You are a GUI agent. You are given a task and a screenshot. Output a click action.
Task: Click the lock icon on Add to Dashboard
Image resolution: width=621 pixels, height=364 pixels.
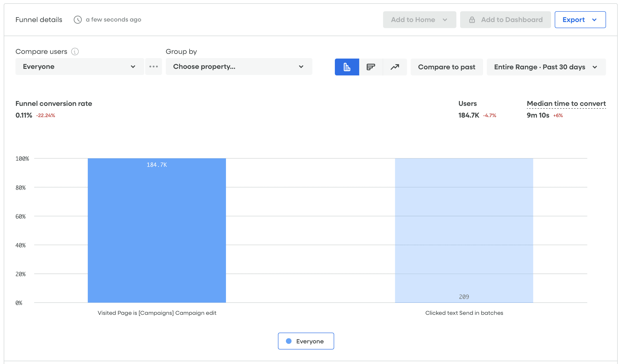pyautogui.click(x=472, y=20)
